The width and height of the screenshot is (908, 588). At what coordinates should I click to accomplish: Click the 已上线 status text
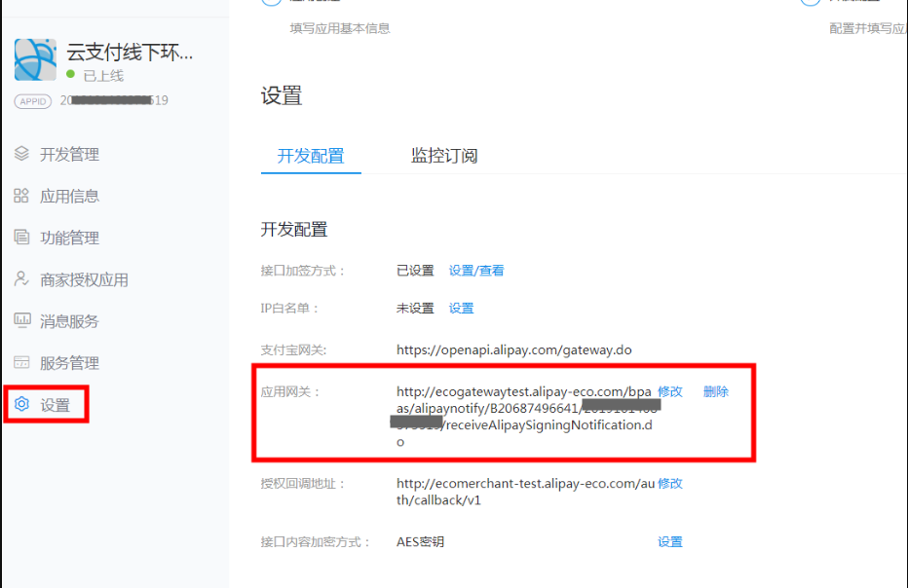click(103, 75)
